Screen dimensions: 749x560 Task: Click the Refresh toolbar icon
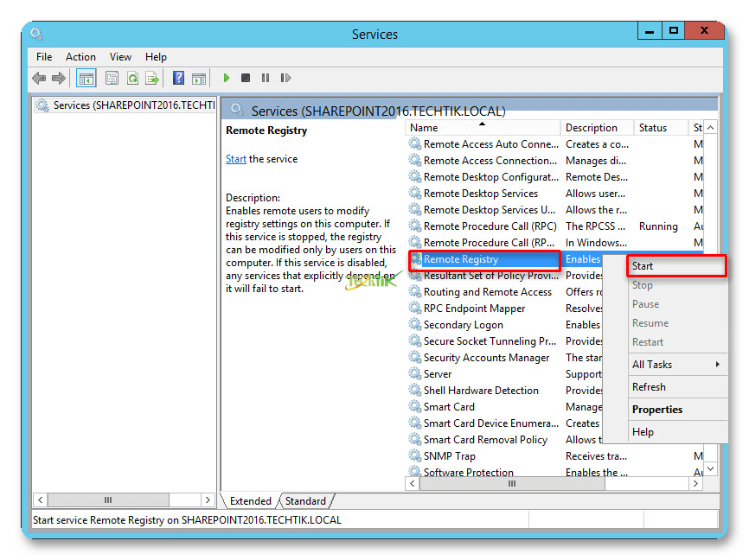132,79
